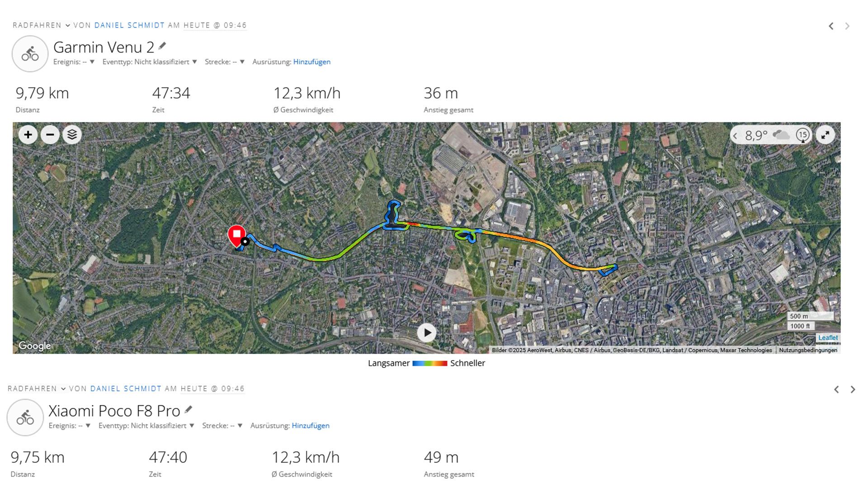Image resolution: width=868 pixels, height=488 pixels.
Task: Edit the Xiaomi Poco F8 Pro title
Action: 189,409
